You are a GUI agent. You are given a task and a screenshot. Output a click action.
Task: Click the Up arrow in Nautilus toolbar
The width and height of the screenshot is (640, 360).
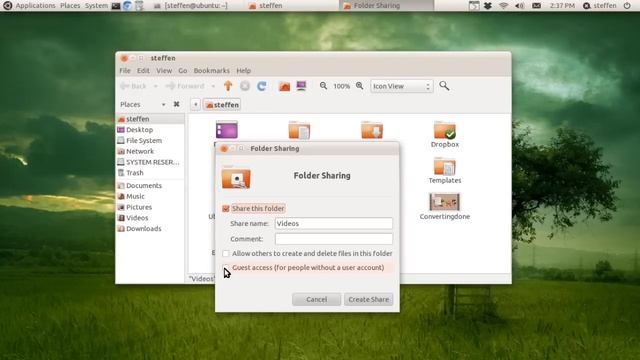point(228,86)
